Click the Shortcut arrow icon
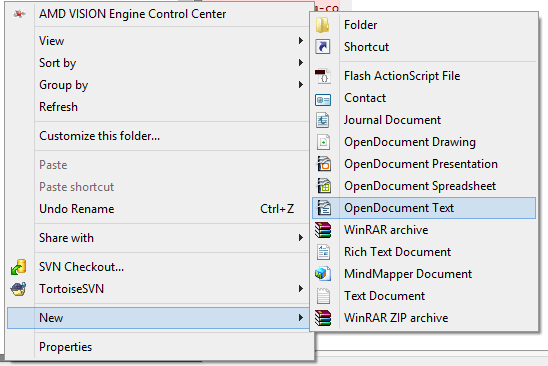This screenshot has height=366, width=548. (x=323, y=47)
